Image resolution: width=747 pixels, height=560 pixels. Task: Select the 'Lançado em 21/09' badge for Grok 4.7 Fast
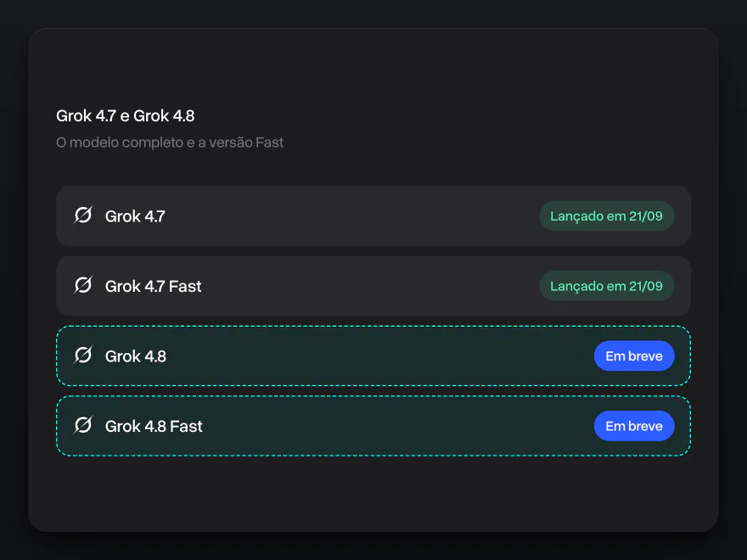click(x=606, y=286)
